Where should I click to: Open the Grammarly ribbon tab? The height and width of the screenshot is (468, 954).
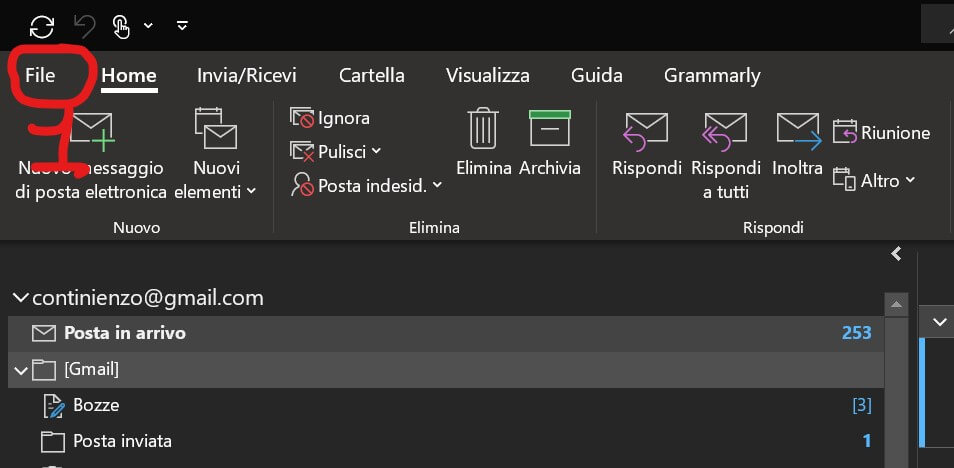click(711, 75)
